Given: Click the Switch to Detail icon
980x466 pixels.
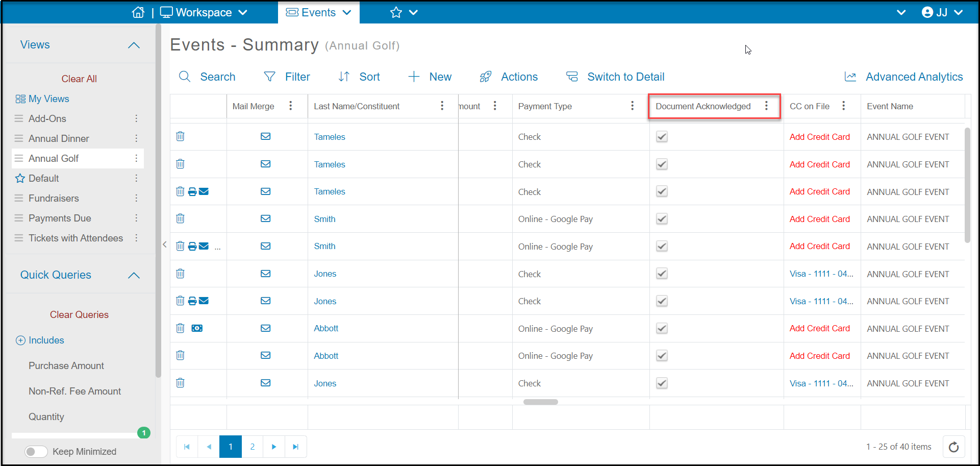Looking at the screenshot, I should (572, 77).
